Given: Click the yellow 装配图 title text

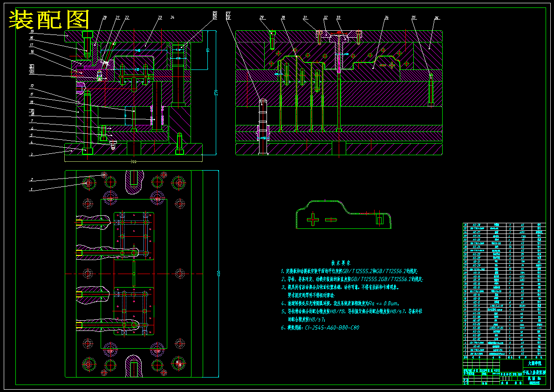Looking at the screenshot, I should coord(49,20).
